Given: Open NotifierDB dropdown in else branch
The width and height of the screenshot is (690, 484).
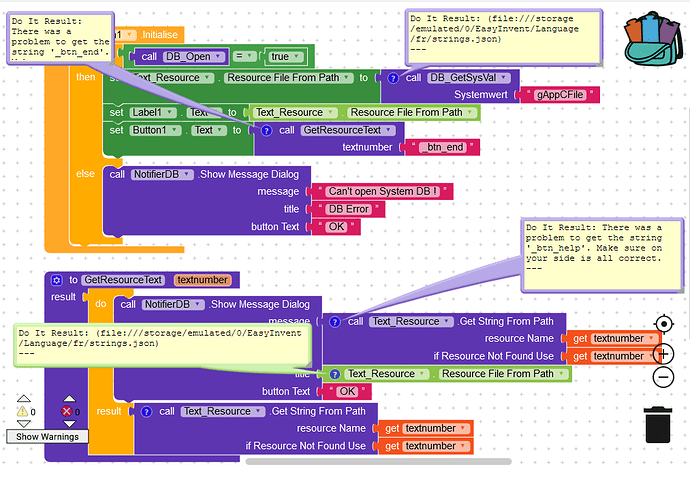Looking at the screenshot, I should (x=162, y=175).
